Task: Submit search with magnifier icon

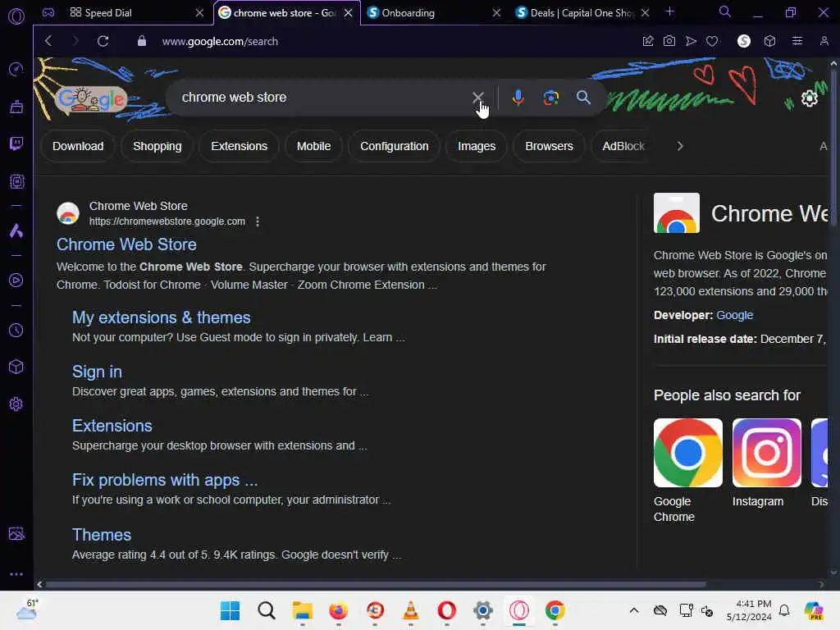Action: [583, 97]
